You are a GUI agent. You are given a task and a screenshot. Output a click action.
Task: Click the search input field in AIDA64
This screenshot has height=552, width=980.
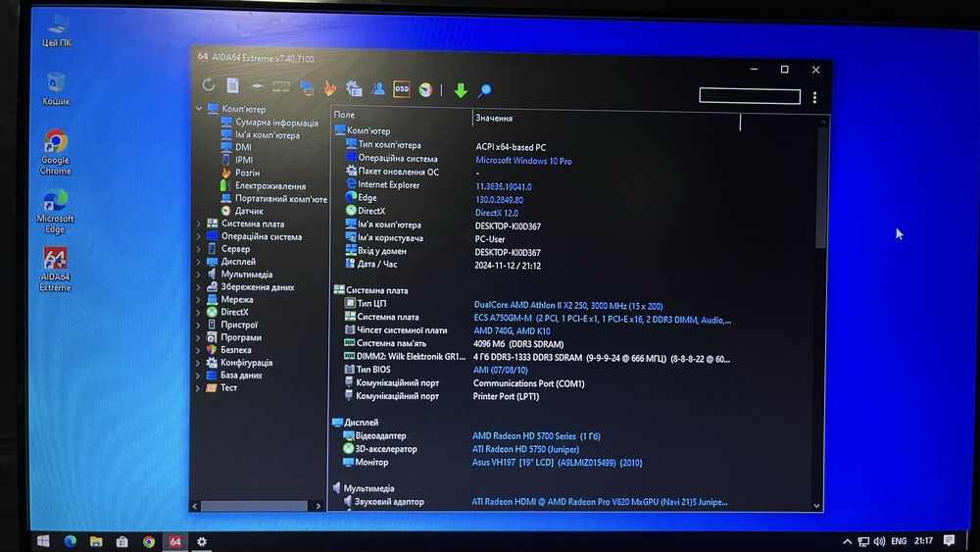click(750, 96)
